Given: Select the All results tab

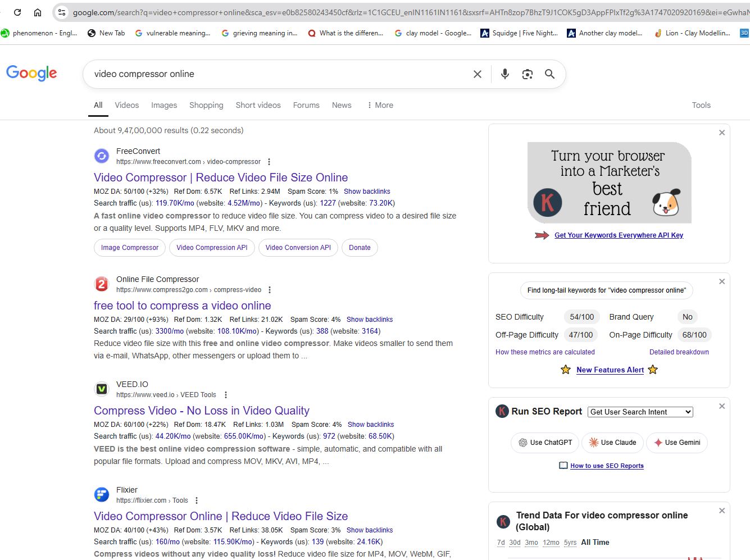Looking at the screenshot, I should tap(98, 105).
